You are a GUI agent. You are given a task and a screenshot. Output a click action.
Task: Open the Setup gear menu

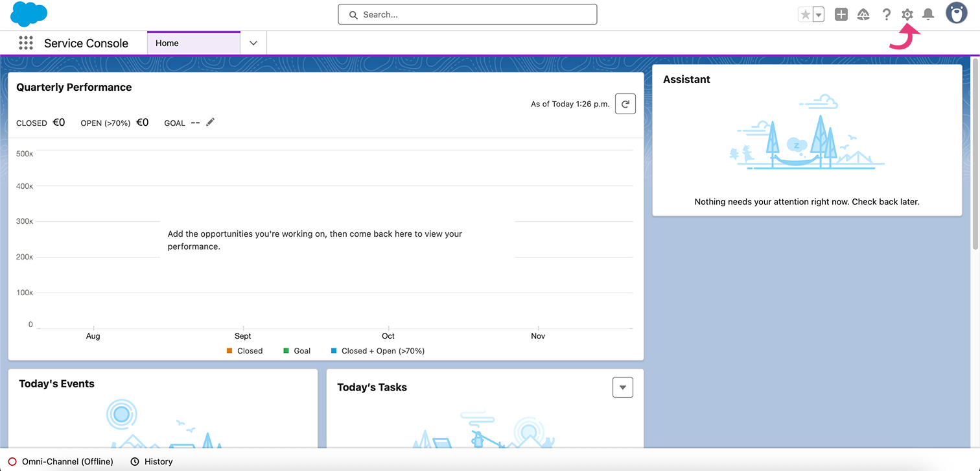[x=907, y=14]
